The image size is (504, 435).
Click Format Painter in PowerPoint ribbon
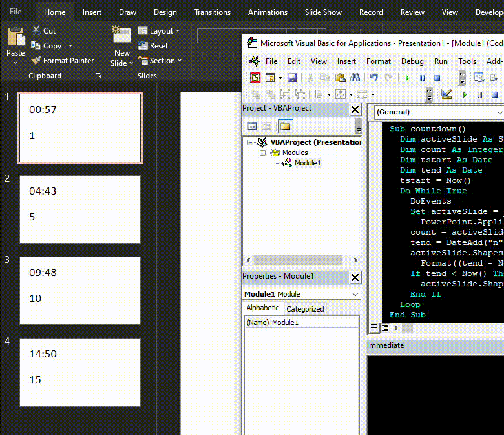tap(63, 61)
